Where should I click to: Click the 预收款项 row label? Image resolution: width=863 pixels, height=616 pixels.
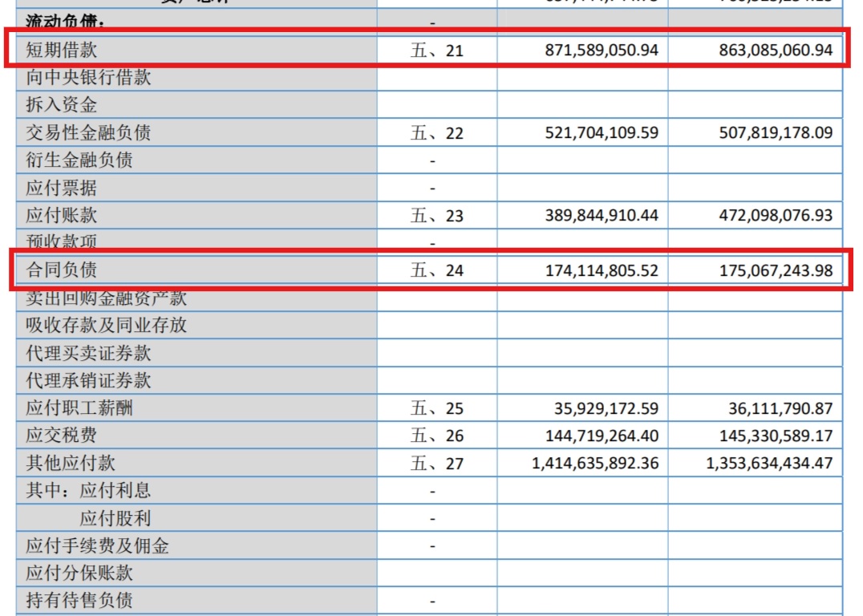pos(61,241)
